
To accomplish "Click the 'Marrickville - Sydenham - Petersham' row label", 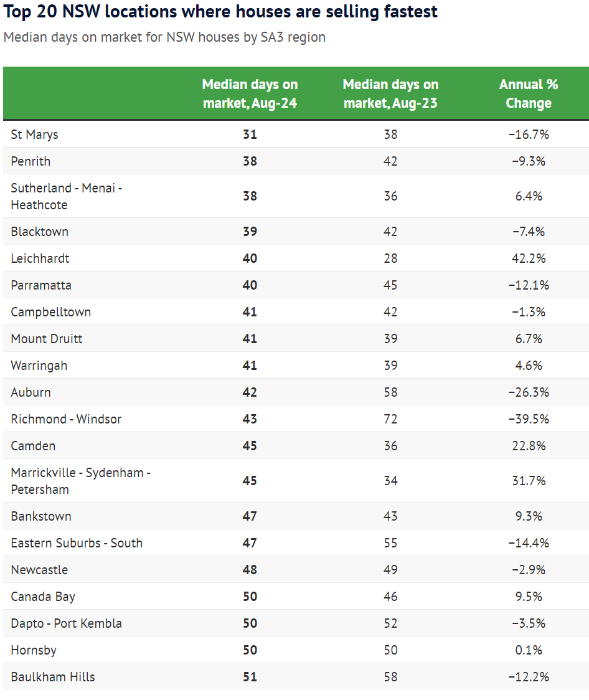I will pos(80,481).
